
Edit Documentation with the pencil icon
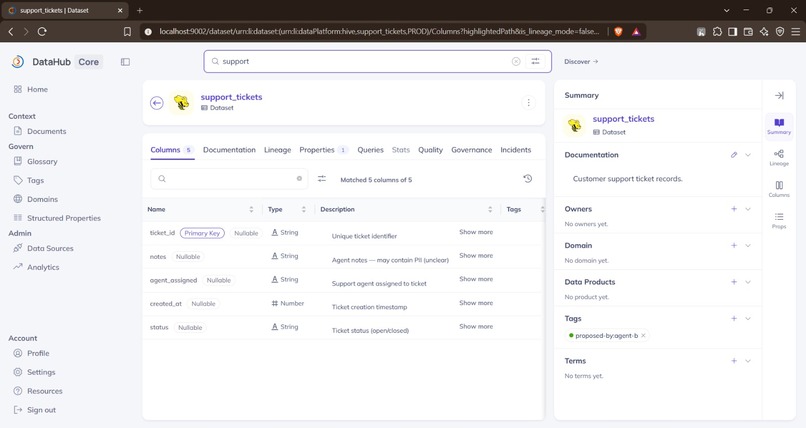tap(734, 155)
